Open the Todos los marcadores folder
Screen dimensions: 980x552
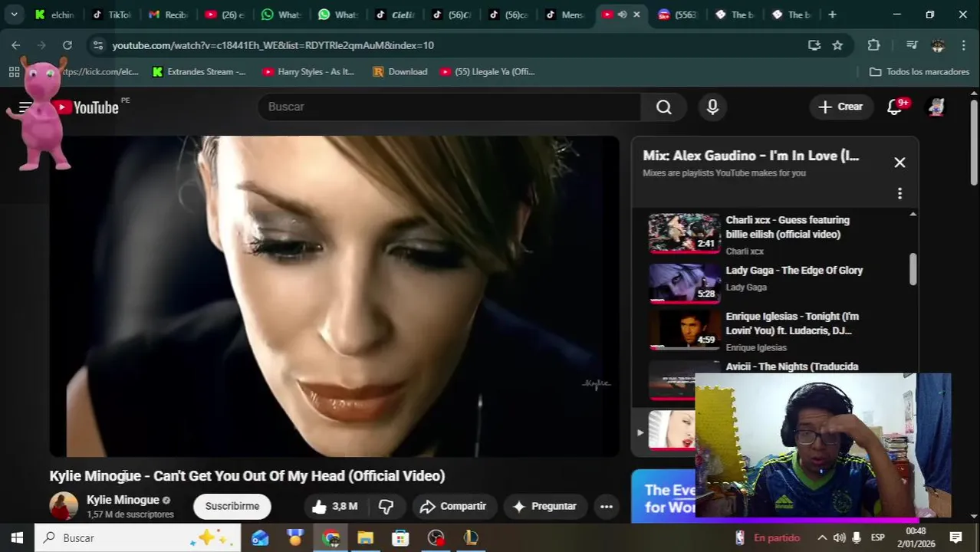tap(919, 71)
